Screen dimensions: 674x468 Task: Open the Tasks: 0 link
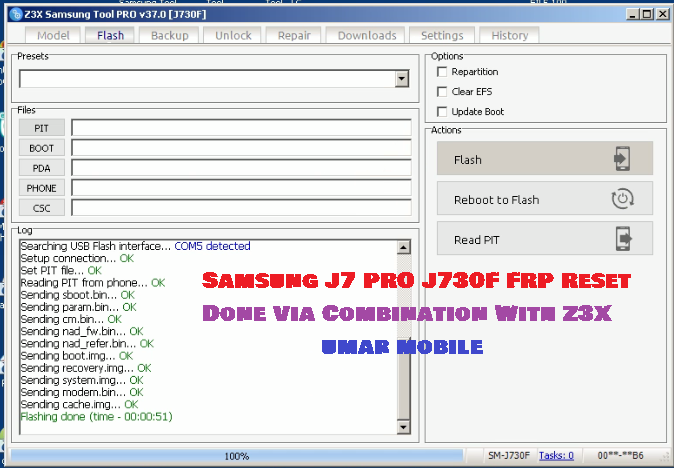(556, 456)
